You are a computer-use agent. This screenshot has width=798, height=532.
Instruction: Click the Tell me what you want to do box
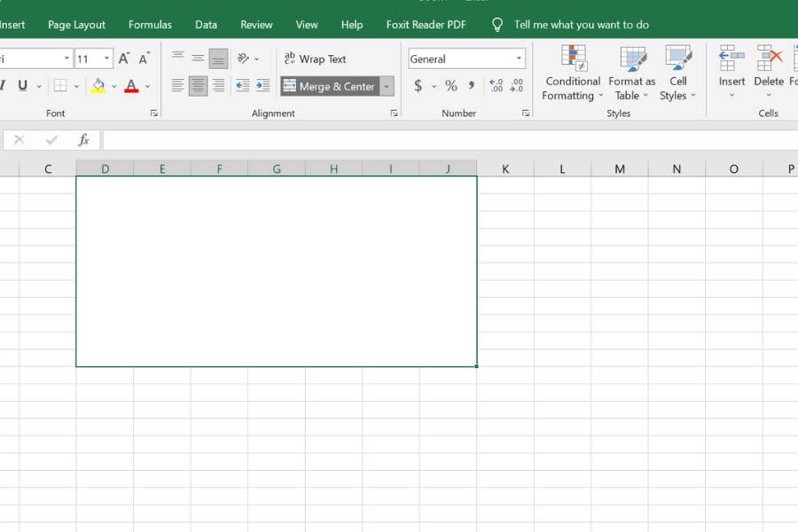pyautogui.click(x=581, y=25)
